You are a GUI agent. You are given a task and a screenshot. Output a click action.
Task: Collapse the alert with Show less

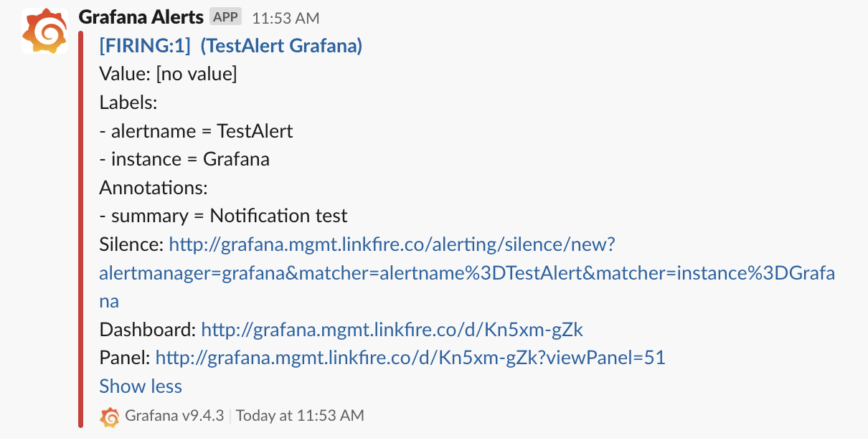coord(141,386)
